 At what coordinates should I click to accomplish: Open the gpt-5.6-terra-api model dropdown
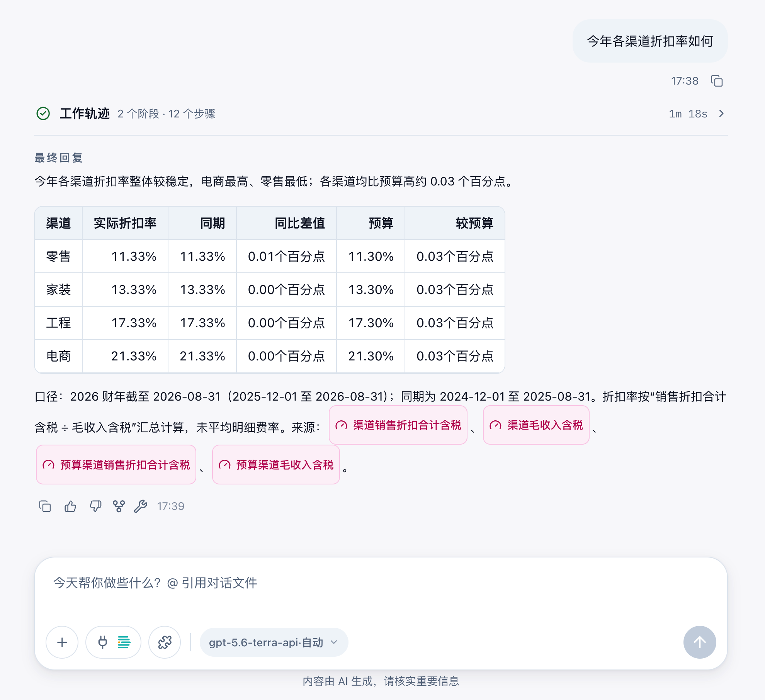click(274, 642)
